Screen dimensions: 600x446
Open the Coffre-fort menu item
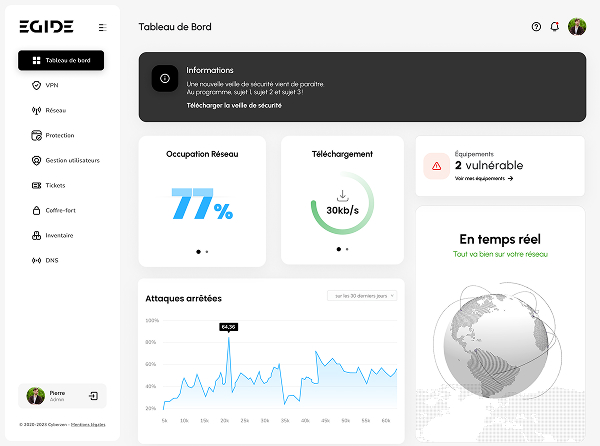(61, 210)
